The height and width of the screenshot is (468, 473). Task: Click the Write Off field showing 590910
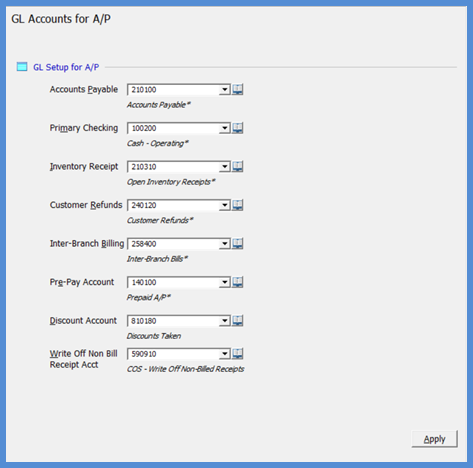click(179, 354)
